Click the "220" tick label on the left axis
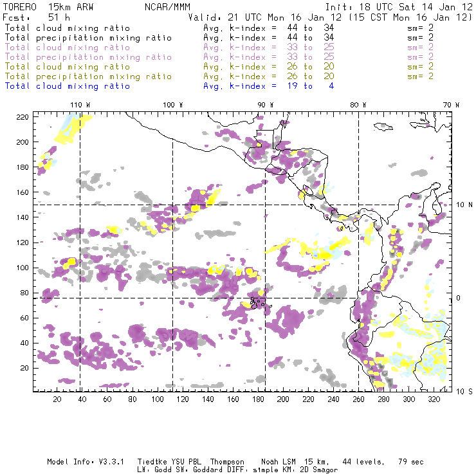The image size is (476, 476). coord(23,117)
